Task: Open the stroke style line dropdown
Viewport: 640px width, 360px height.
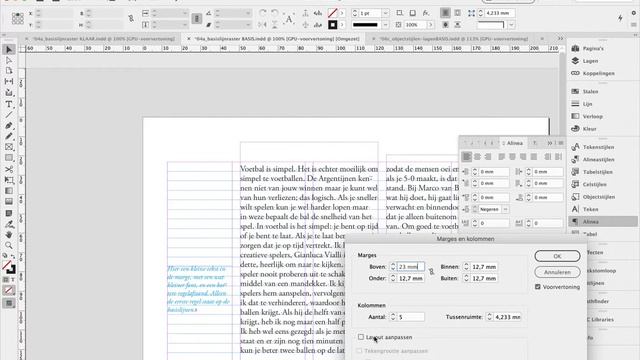Action: (x=385, y=25)
